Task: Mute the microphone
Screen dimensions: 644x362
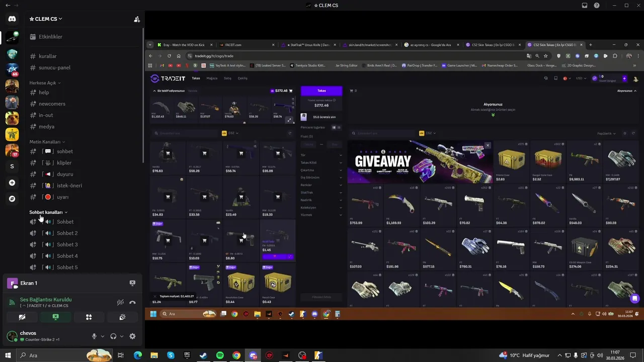Action: 94,336
